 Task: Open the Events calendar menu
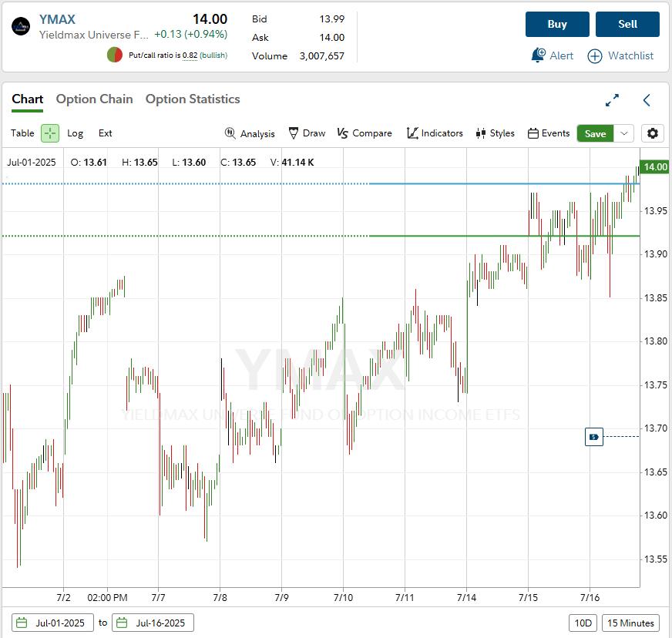(x=549, y=133)
